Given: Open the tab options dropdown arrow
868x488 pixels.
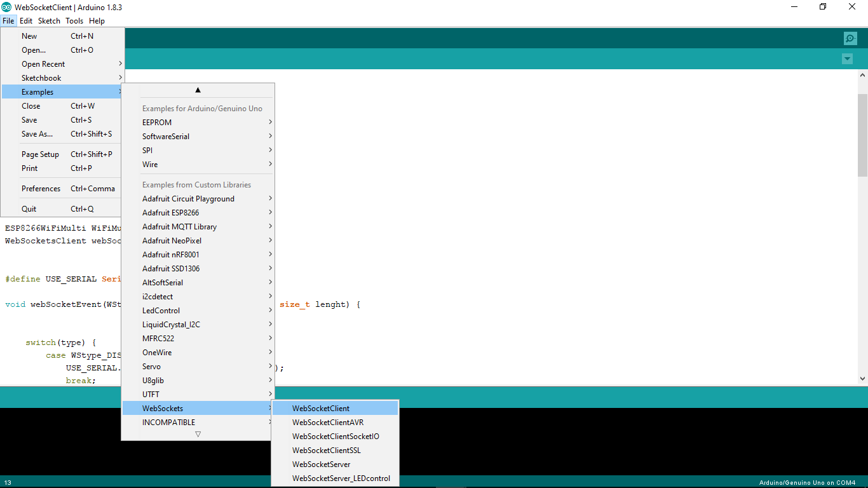Looking at the screenshot, I should (847, 58).
